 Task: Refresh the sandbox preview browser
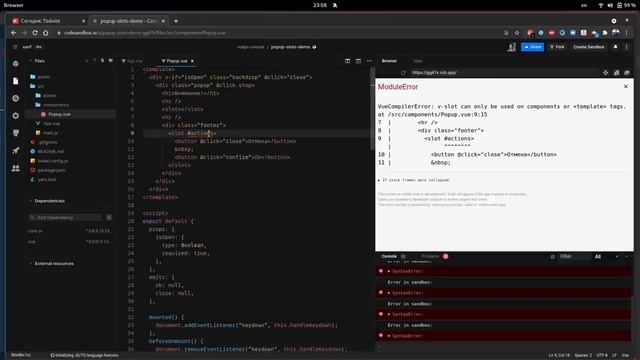(403, 73)
